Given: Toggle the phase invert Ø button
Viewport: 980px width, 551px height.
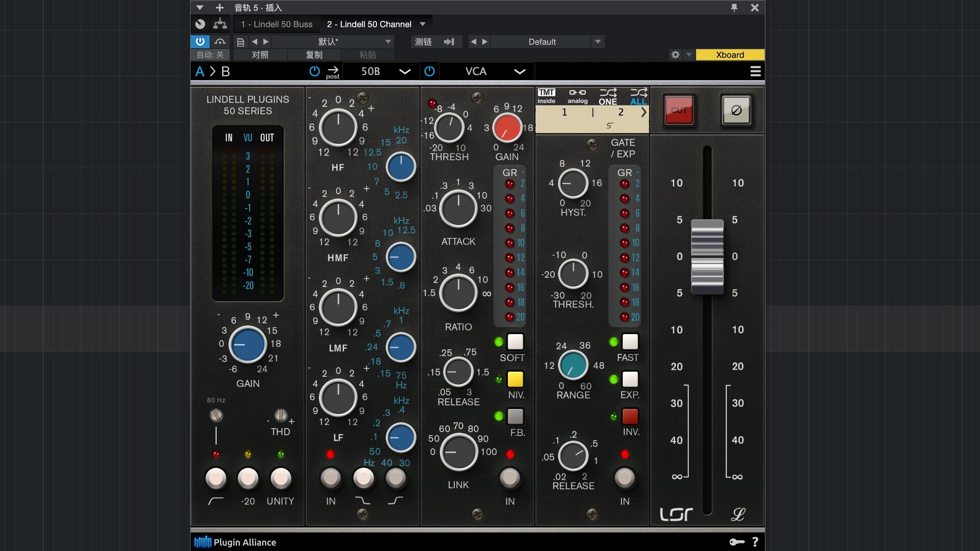Looking at the screenshot, I should pos(736,110).
